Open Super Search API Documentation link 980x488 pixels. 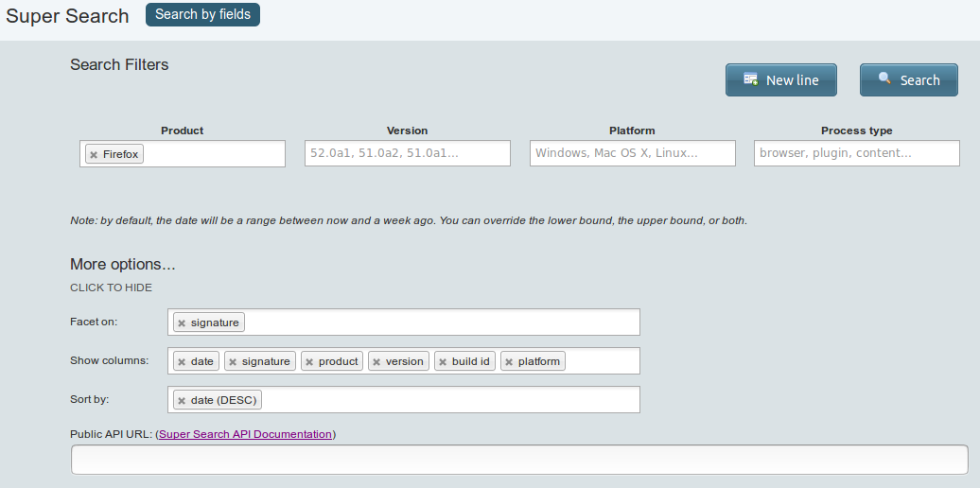tap(245, 435)
